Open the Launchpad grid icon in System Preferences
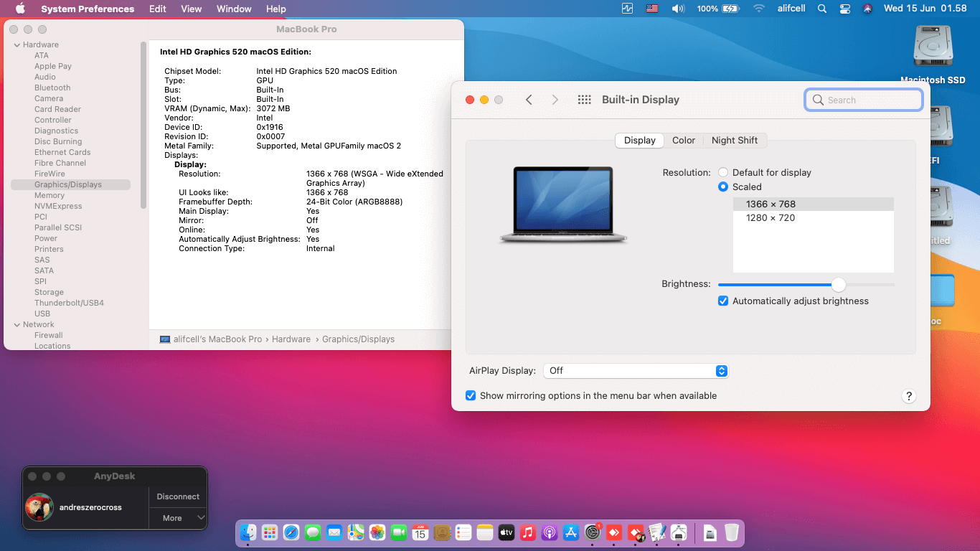The height and width of the screenshot is (551, 980). [584, 100]
